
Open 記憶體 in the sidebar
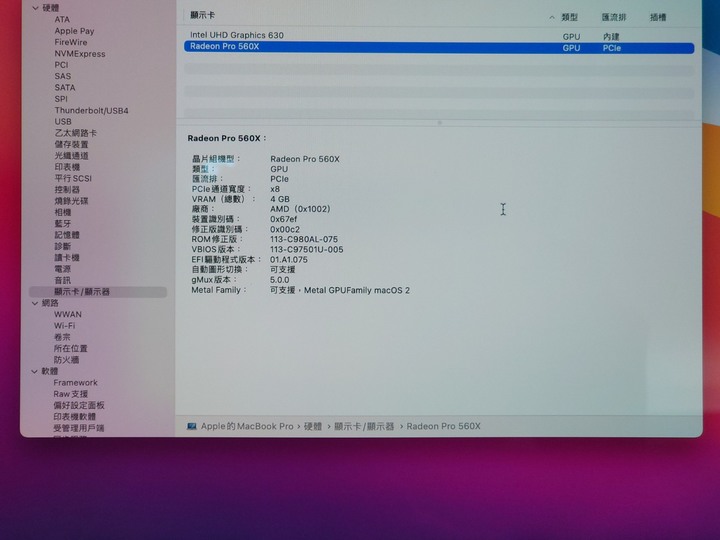click(67, 235)
